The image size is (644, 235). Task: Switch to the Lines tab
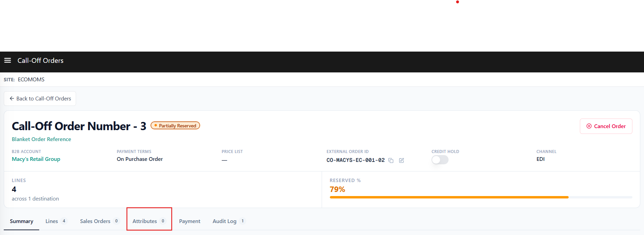click(x=56, y=221)
